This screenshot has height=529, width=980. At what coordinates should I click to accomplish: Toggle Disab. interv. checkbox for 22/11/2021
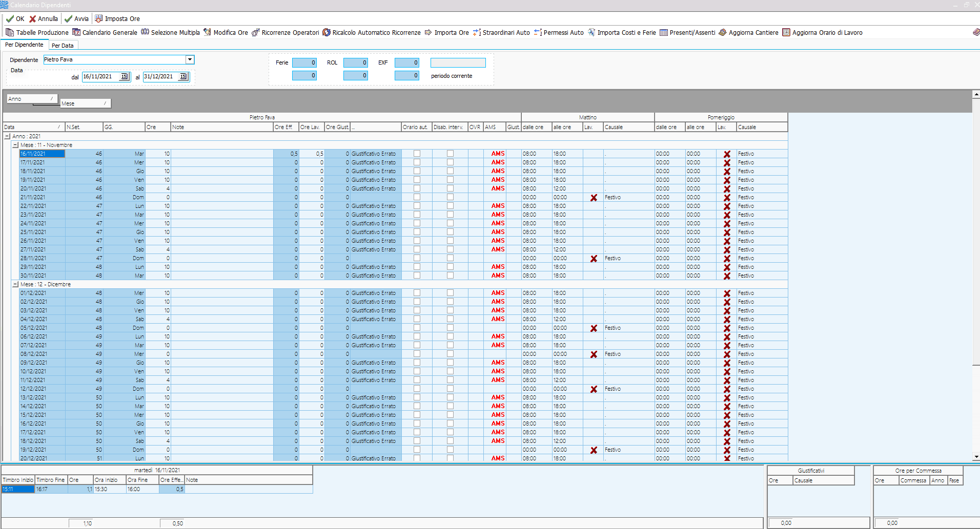point(450,206)
